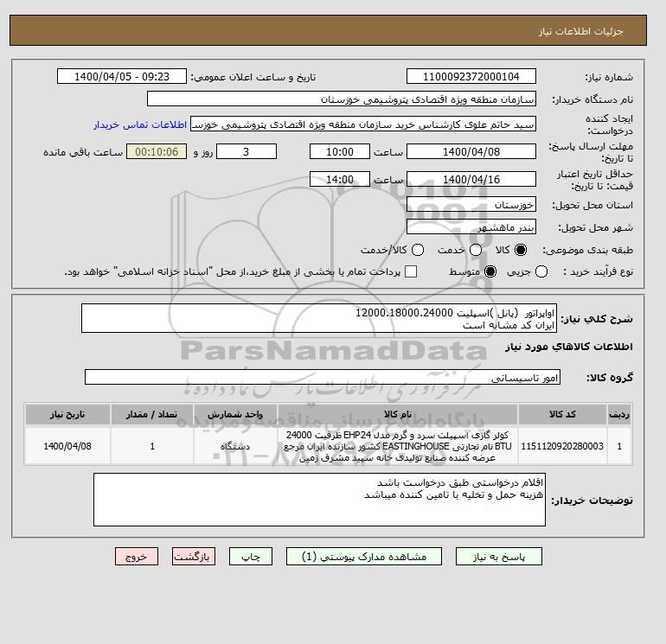Click the delivery province field خوزستان
The image size is (666, 644).
point(471,205)
